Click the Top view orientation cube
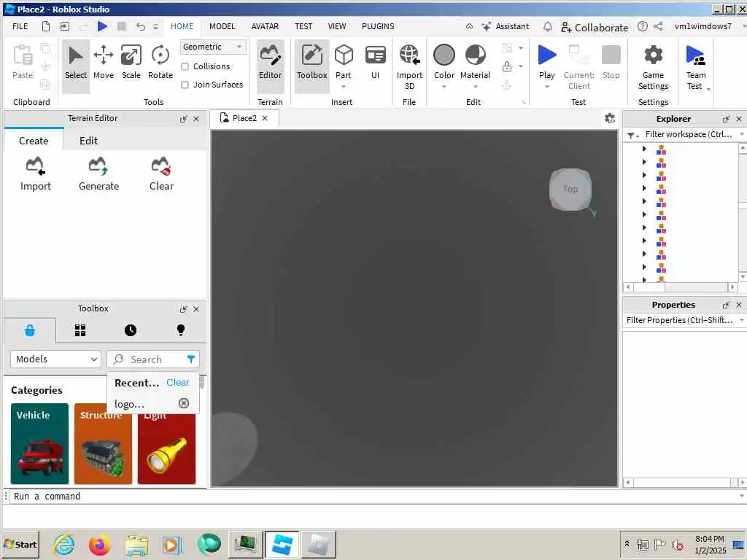The height and width of the screenshot is (560, 747). tap(570, 189)
